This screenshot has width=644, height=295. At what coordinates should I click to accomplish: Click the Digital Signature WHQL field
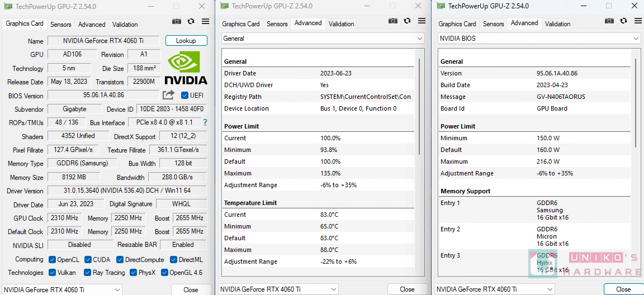click(181, 204)
